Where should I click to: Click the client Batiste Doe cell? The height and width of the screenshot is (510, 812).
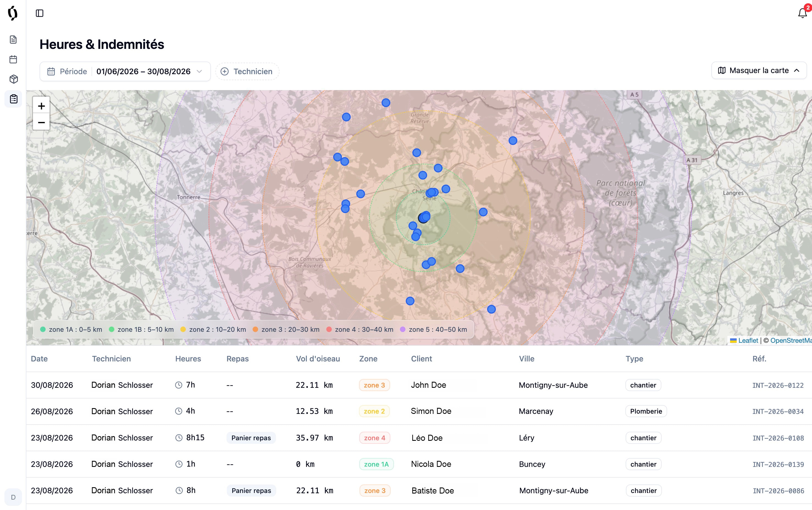433,491
